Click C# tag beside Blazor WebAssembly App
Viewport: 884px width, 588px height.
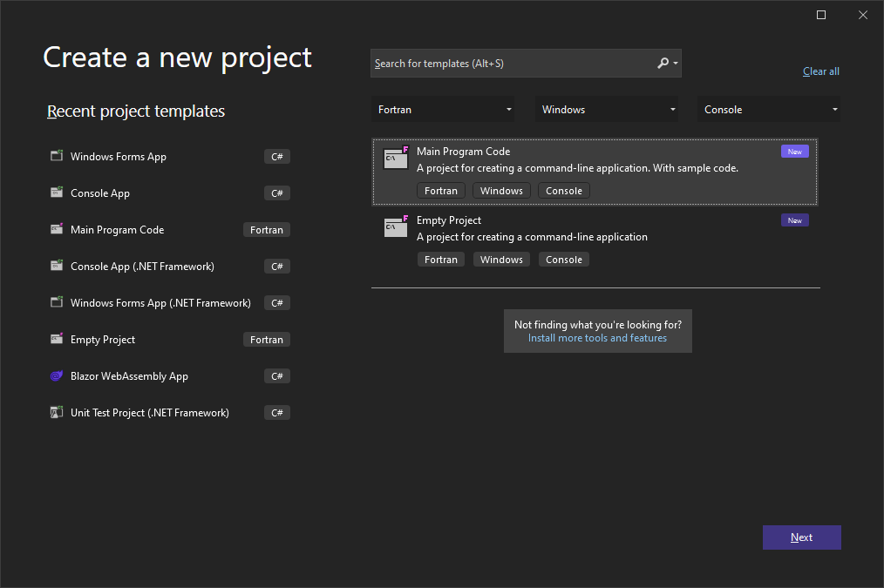(x=277, y=375)
